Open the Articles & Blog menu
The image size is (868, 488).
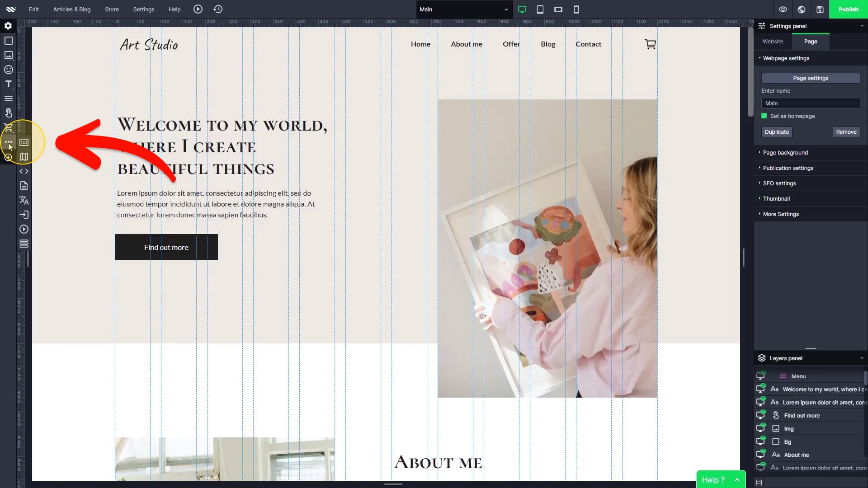[x=72, y=9]
